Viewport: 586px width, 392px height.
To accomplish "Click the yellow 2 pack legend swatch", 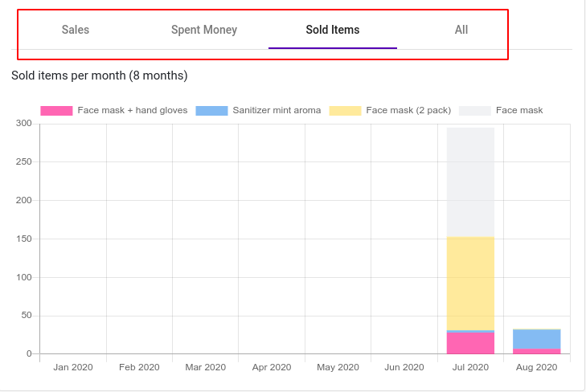I will pyautogui.click(x=345, y=111).
